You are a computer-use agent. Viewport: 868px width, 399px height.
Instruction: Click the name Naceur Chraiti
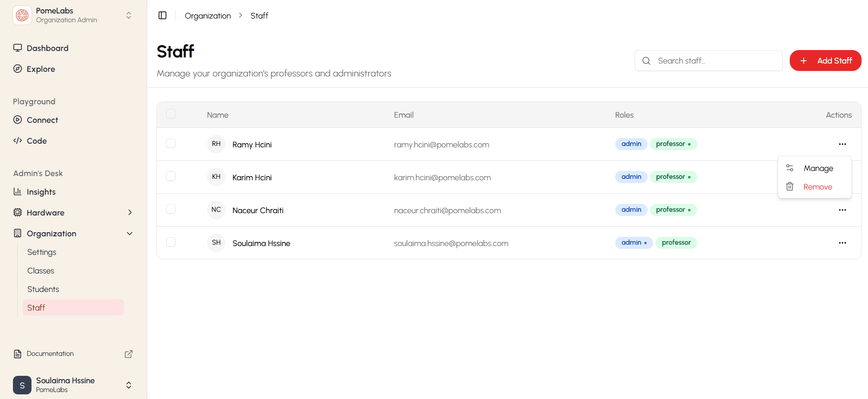pyautogui.click(x=258, y=210)
